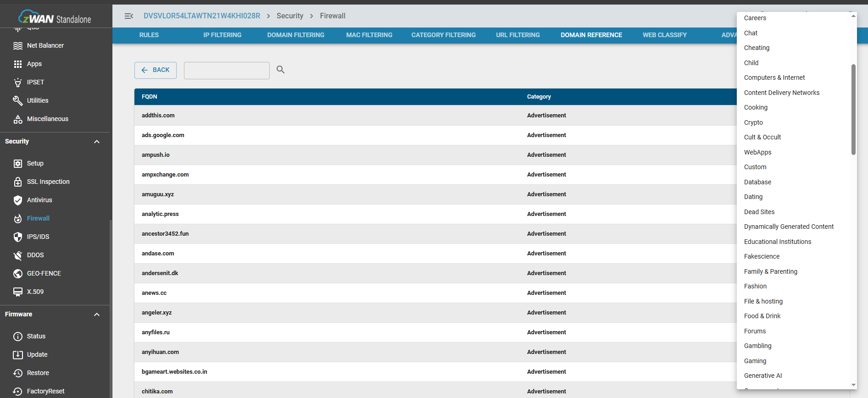Select the Net Balancer icon
This screenshot has width=868, height=398.
click(x=18, y=46)
